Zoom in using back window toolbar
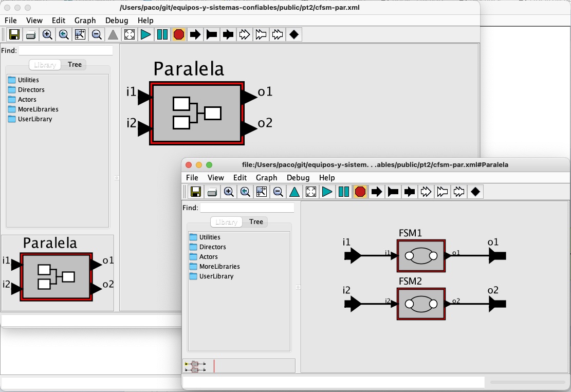This screenshot has height=392, width=571. [47, 34]
